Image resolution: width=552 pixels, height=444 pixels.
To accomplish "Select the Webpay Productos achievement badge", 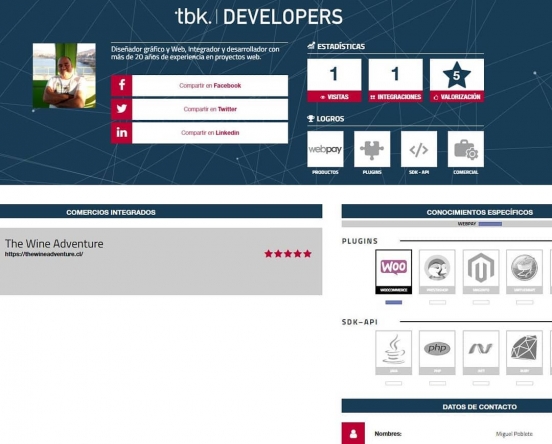I will point(325,149).
